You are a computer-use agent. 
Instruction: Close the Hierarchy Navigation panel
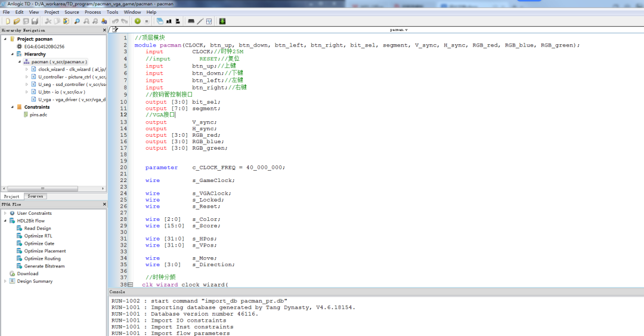click(x=104, y=30)
